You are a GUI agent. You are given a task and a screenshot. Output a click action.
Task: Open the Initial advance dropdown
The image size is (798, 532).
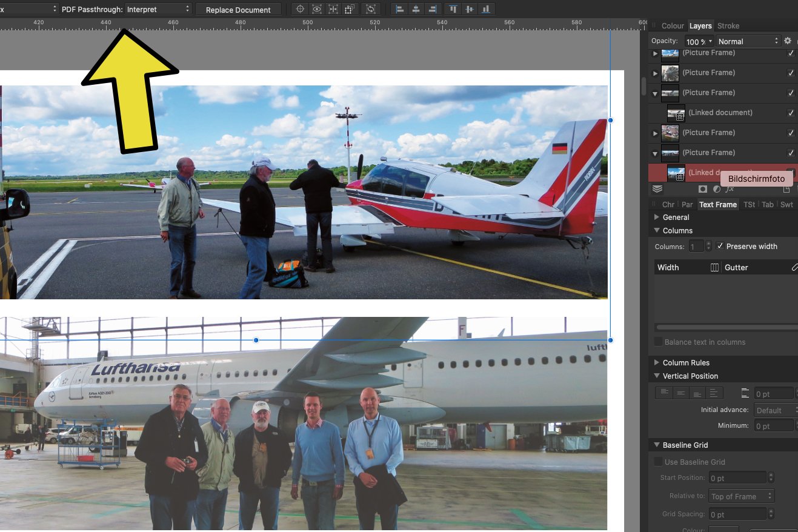pos(776,410)
